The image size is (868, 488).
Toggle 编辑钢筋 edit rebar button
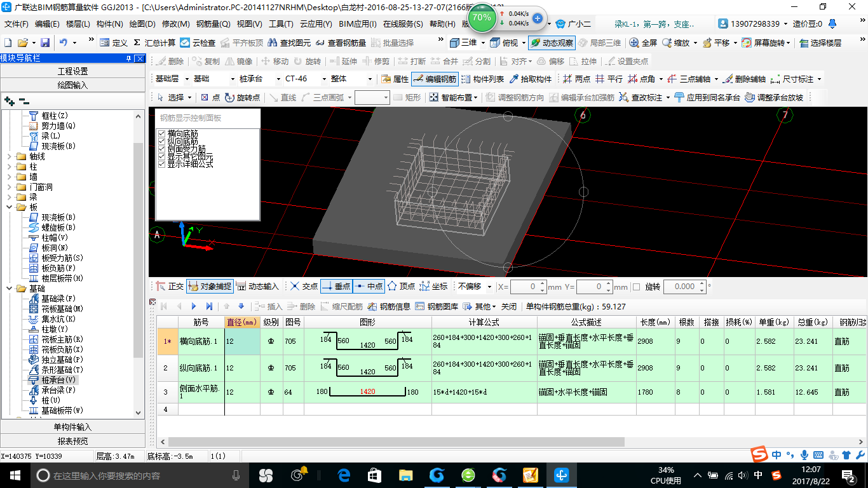[435, 79]
